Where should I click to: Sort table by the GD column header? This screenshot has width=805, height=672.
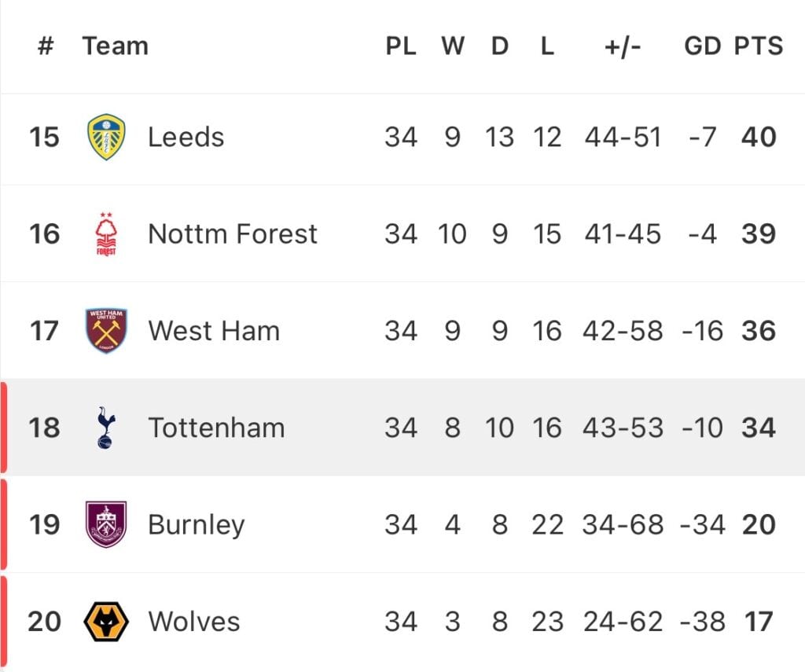703,46
